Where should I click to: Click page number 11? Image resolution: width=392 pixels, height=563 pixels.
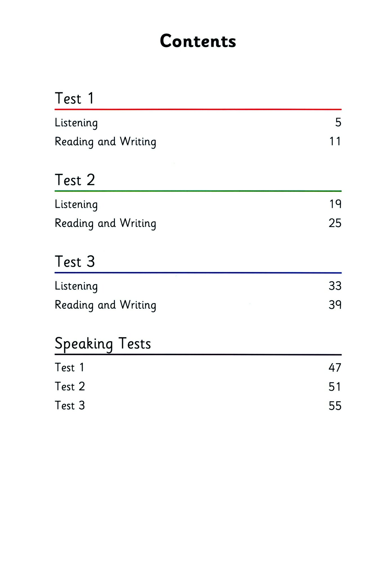coord(335,141)
